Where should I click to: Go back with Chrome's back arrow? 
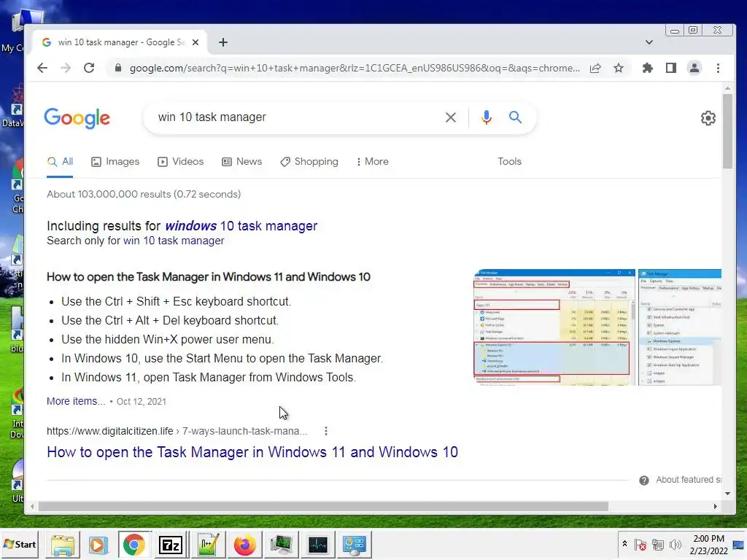point(42,68)
